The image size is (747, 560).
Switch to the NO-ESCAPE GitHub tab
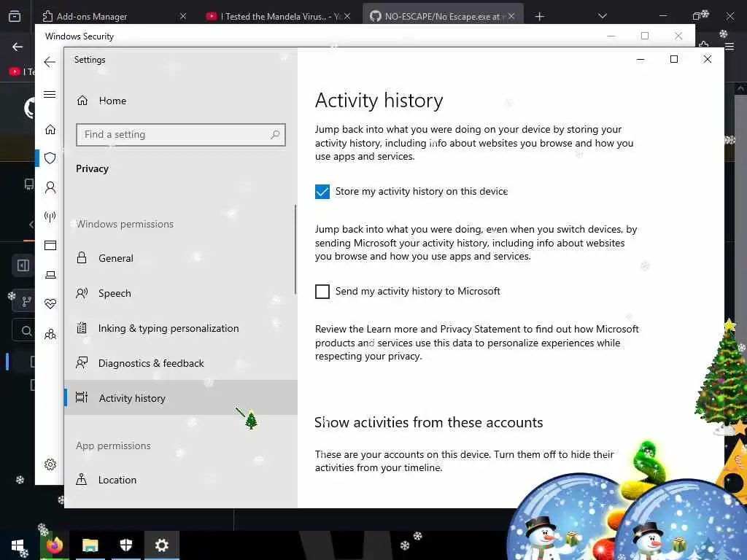pos(443,16)
